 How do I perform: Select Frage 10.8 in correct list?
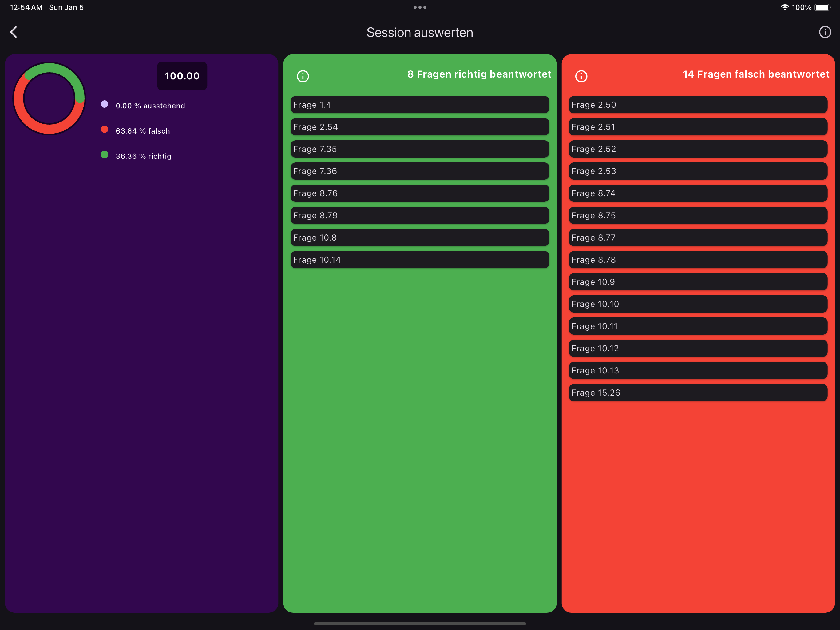click(x=420, y=237)
